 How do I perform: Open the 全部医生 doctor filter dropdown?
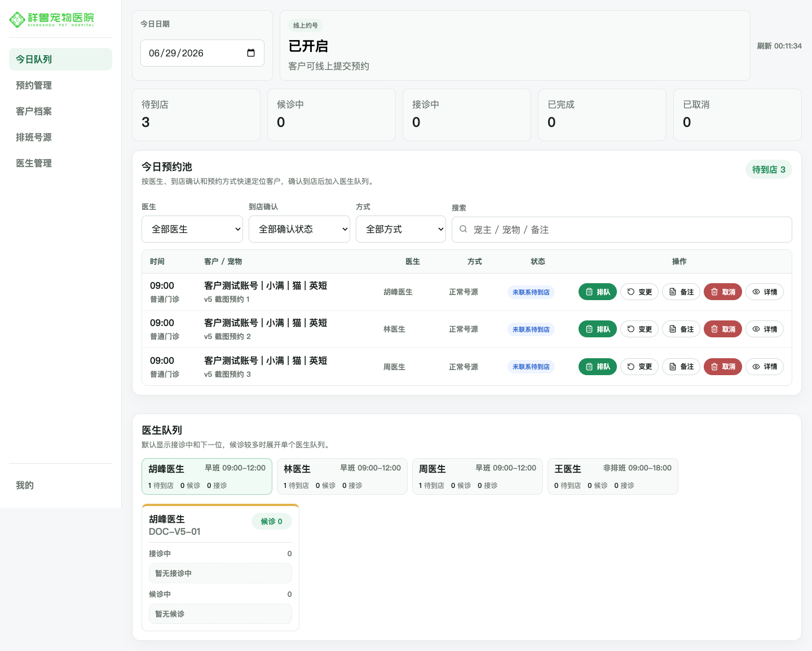tap(192, 229)
